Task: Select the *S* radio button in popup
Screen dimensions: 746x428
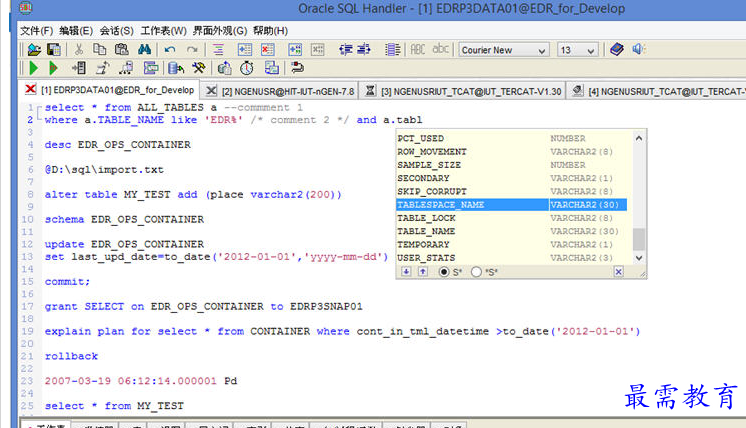Action: [x=476, y=272]
